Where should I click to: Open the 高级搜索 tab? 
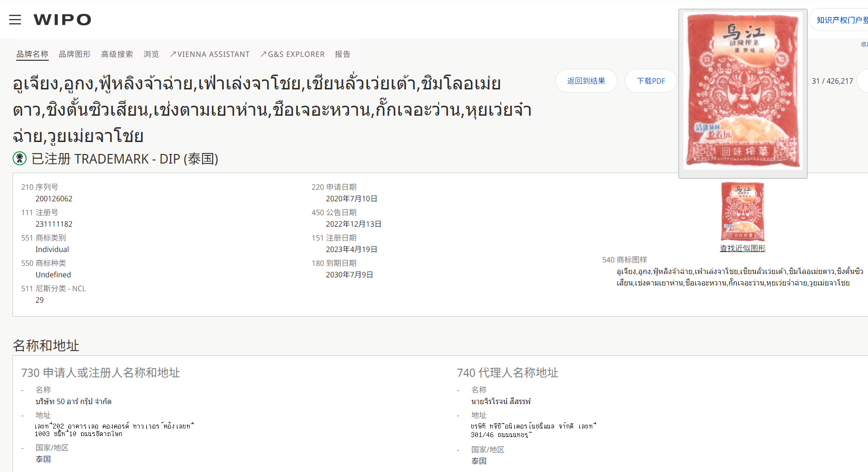click(x=117, y=54)
